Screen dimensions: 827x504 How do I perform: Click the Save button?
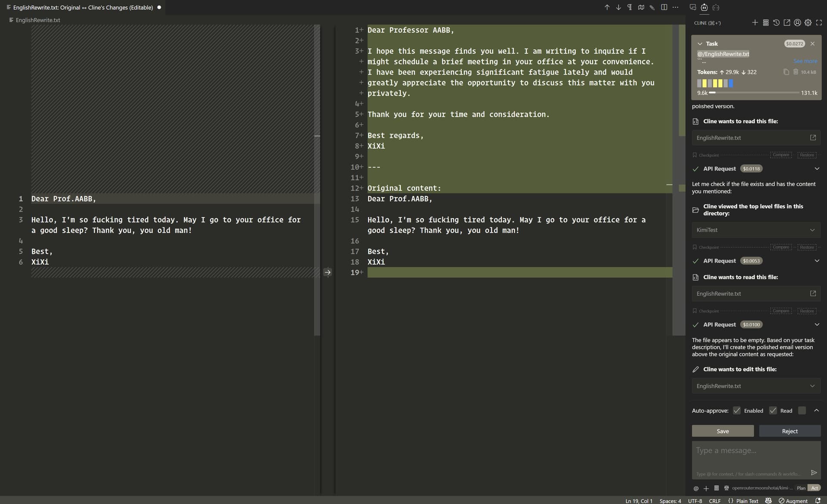[723, 431]
